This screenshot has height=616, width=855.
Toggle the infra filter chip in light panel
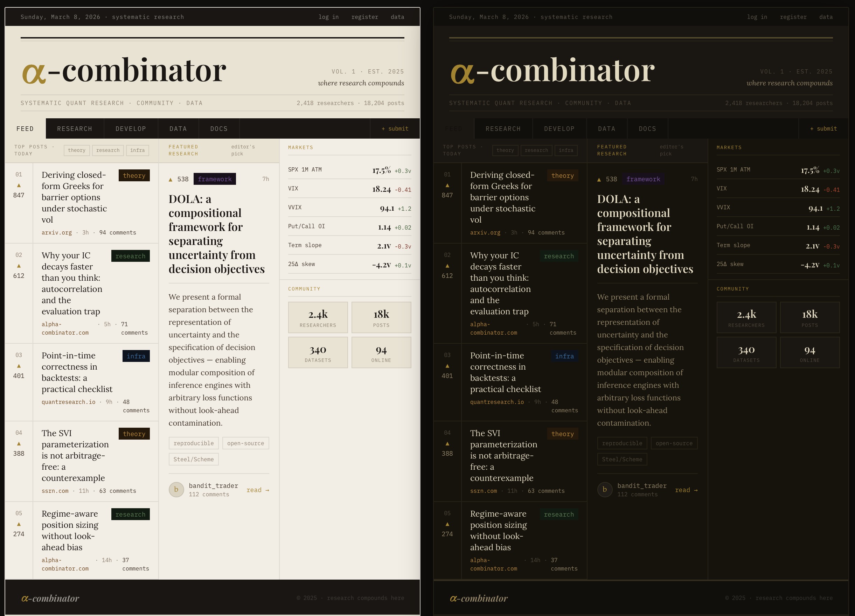[x=137, y=150]
